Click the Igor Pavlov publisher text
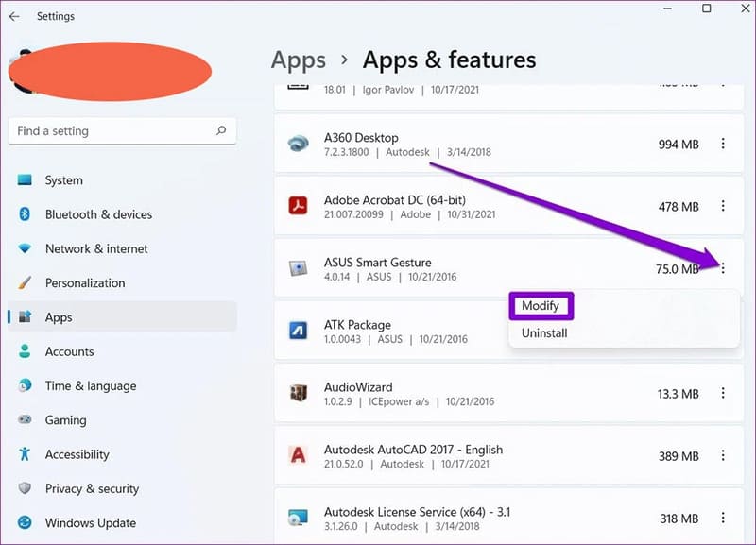This screenshot has width=756, height=545. (x=388, y=90)
